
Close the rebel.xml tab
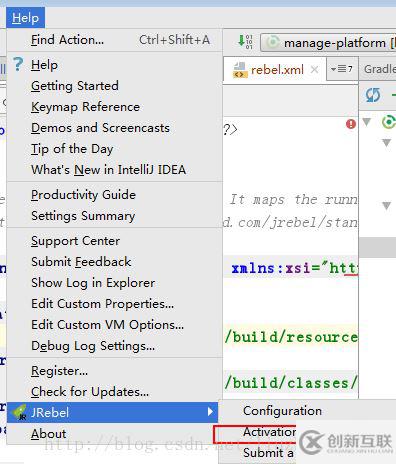tap(314, 70)
